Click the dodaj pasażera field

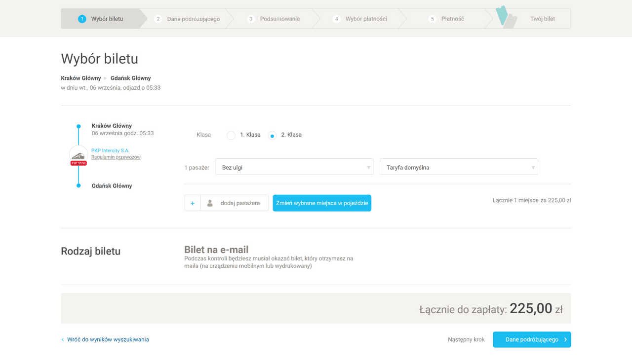(235, 203)
